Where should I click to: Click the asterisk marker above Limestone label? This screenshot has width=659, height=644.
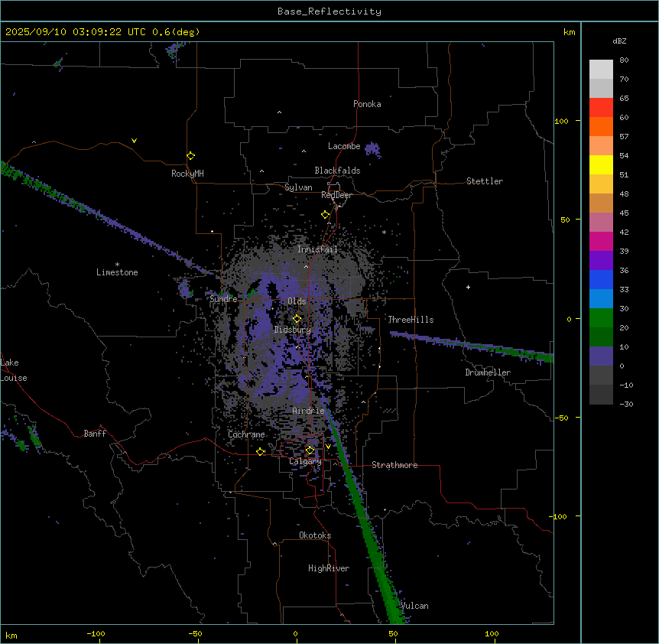point(117,265)
